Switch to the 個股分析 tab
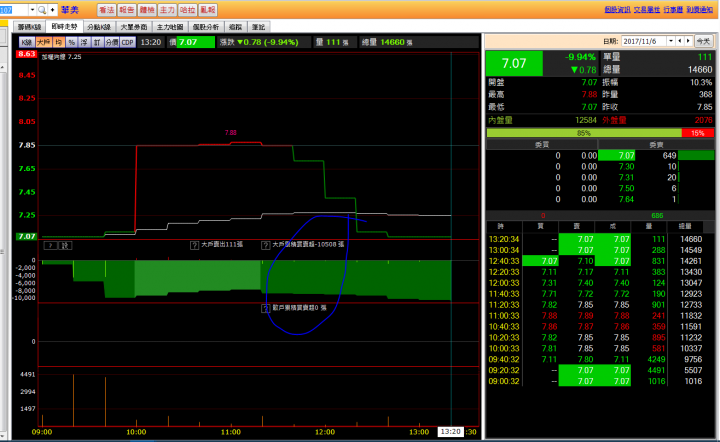720x442 pixels. [206, 27]
